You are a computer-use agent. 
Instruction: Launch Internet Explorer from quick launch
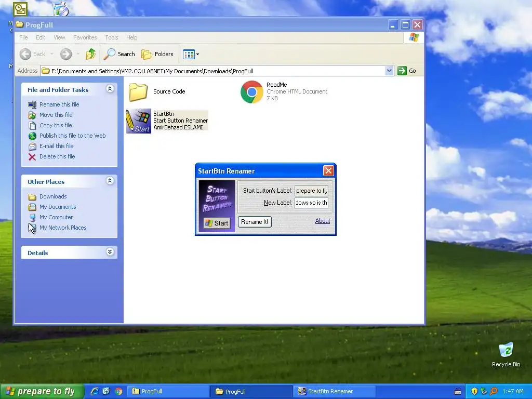tap(95, 391)
